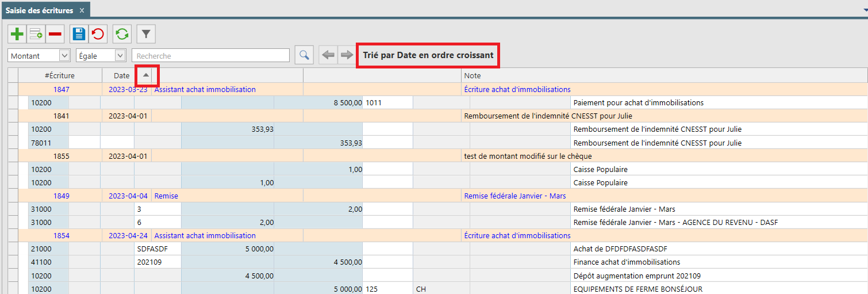Screen dimensions: 868x294
Task: Click account 21000 cell
Action: pyautogui.click(x=48, y=249)
